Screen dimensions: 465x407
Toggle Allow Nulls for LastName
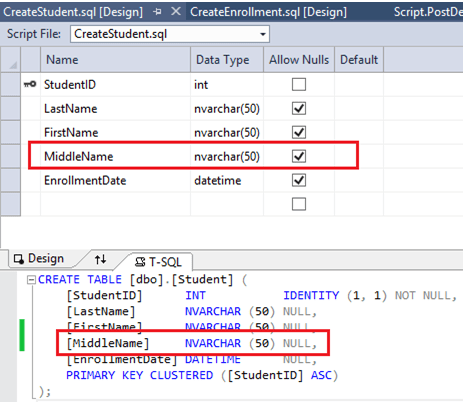pyautogui.click(x=299, y=108)
